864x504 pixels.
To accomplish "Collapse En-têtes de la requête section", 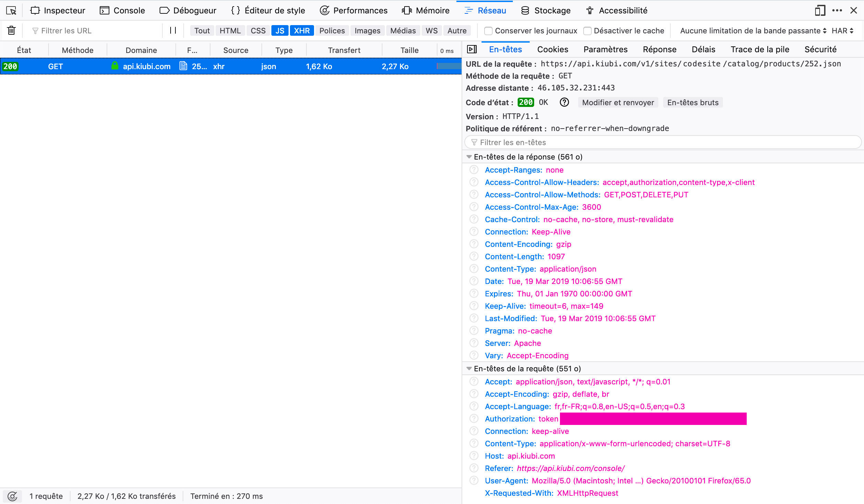I will pyautogui.click(x=469, y=369).
